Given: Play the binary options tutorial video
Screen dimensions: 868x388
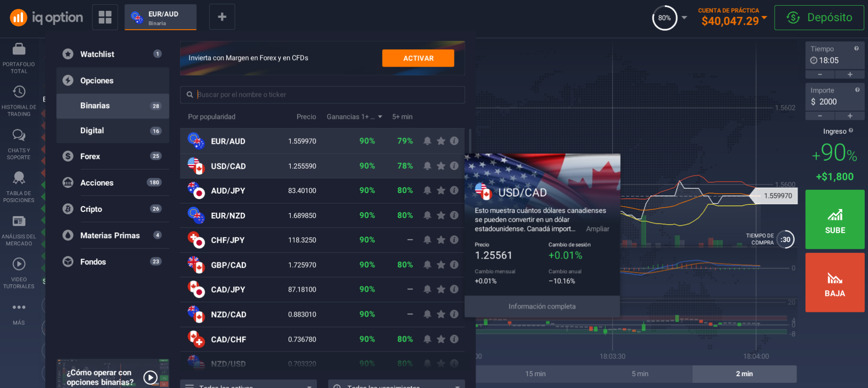Looking at the screenshot, I should pos(150,377).
